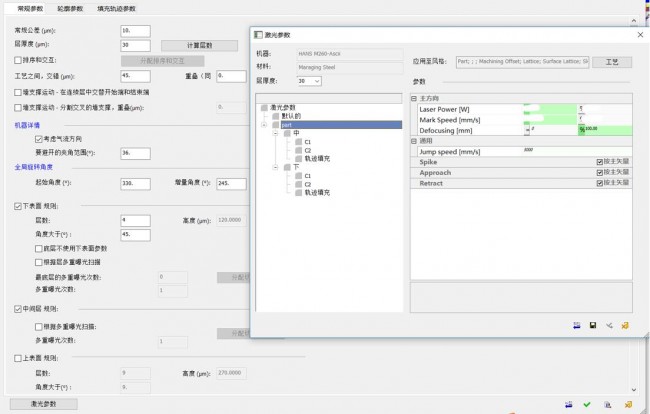
Task: Switch to the 填充轨迹参数 tab
Action: (x=118, y=7)
